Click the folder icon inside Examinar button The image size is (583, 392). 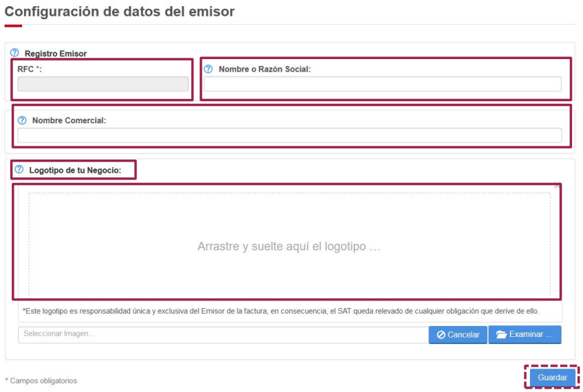(x=501, y=335)
